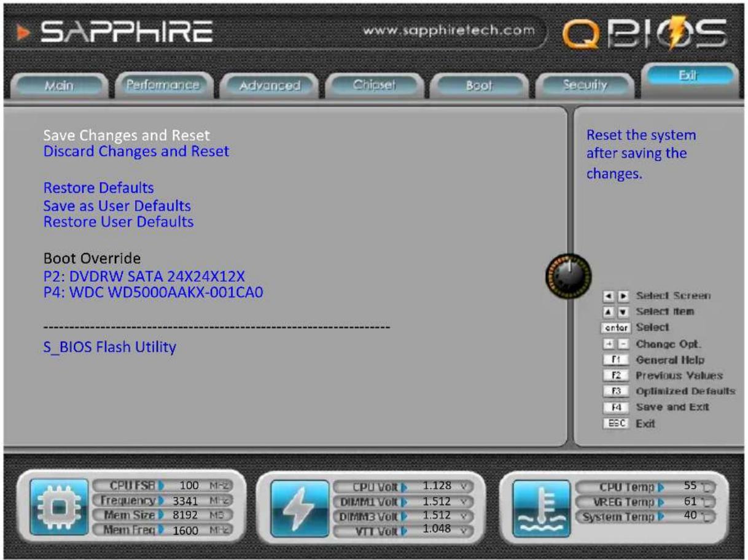Click the System Temp arrow marker
The width and height of the screenshot is (748, 560).
point(661,517)
